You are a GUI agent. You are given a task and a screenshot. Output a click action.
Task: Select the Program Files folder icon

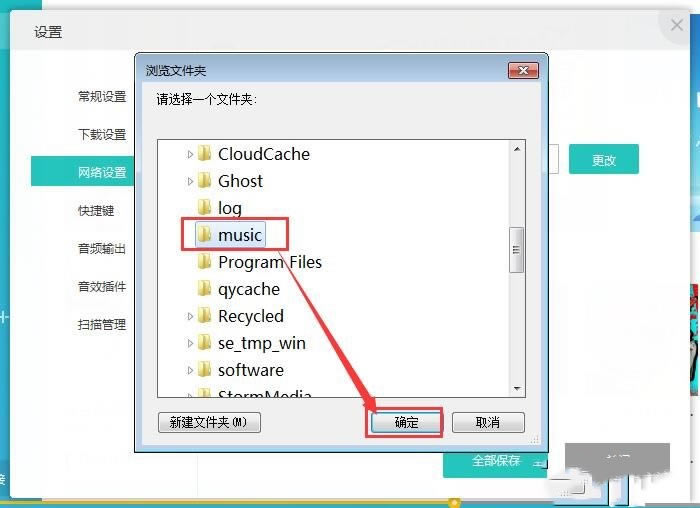(205, 262)
